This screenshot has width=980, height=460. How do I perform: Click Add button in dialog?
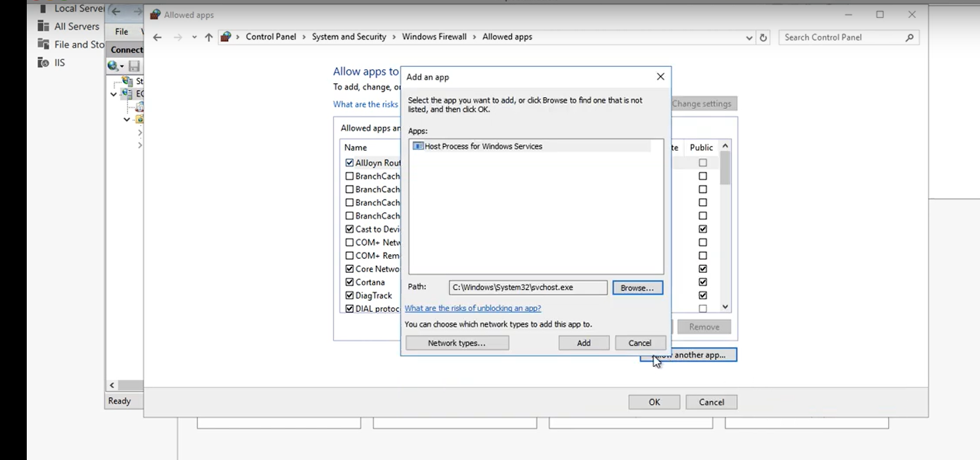584,343
